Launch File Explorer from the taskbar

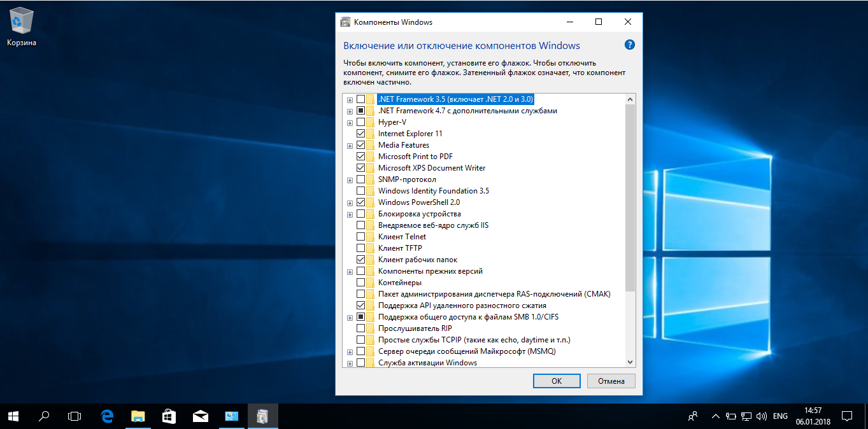tap(138, 416)
